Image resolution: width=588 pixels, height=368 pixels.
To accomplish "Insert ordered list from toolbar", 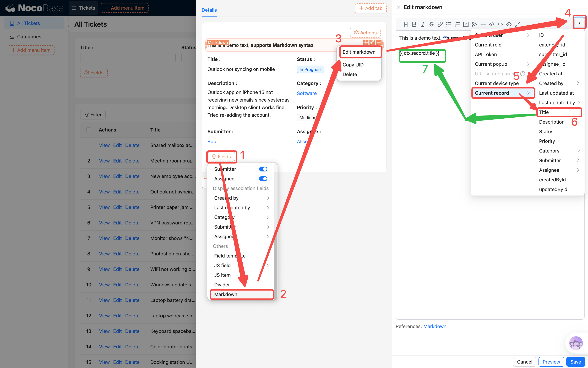I will coord(457,24).
